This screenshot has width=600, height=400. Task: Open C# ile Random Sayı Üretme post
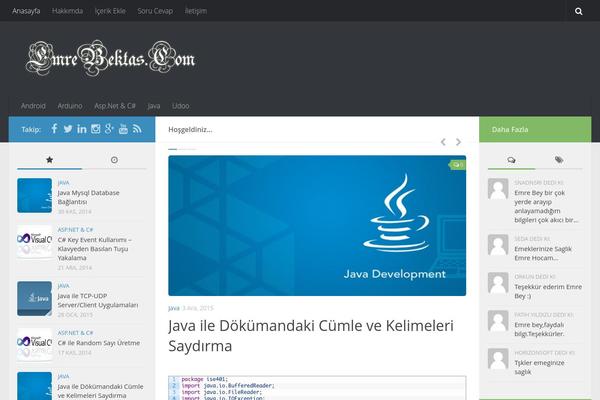tap(99, 343)
